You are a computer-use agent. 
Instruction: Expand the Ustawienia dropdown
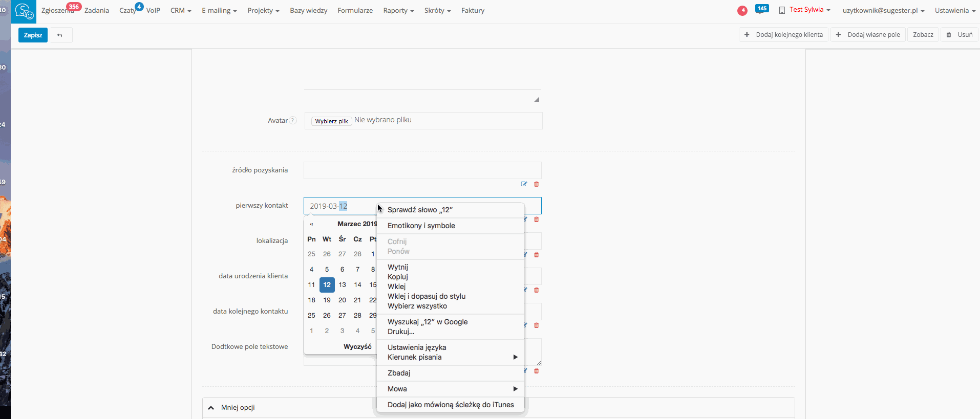954,10
